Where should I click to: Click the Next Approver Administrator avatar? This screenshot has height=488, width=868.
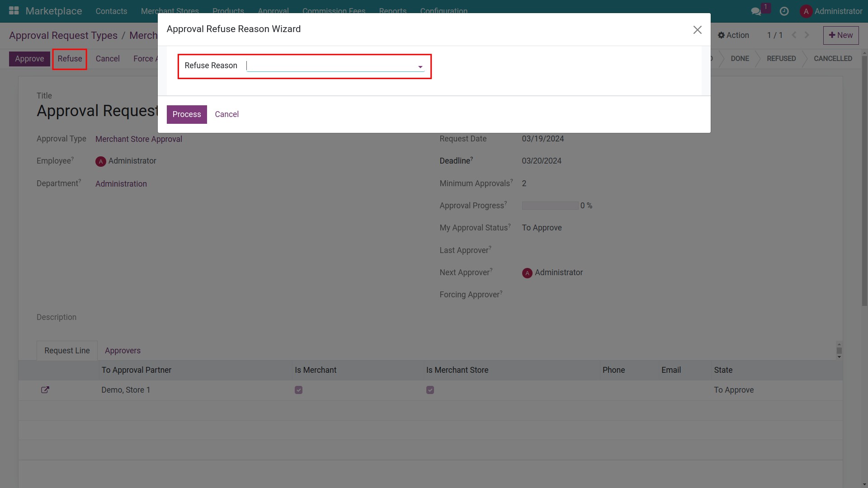coord(527,273)
